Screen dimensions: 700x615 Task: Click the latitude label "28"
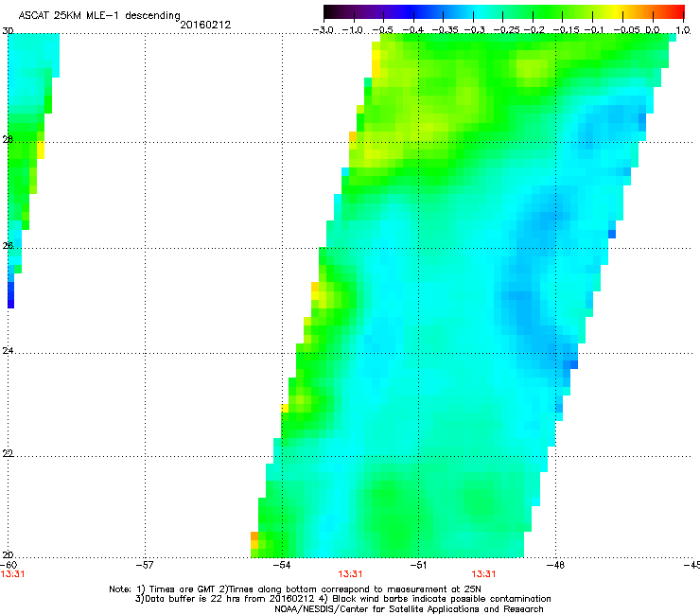(x=8, y=139)
